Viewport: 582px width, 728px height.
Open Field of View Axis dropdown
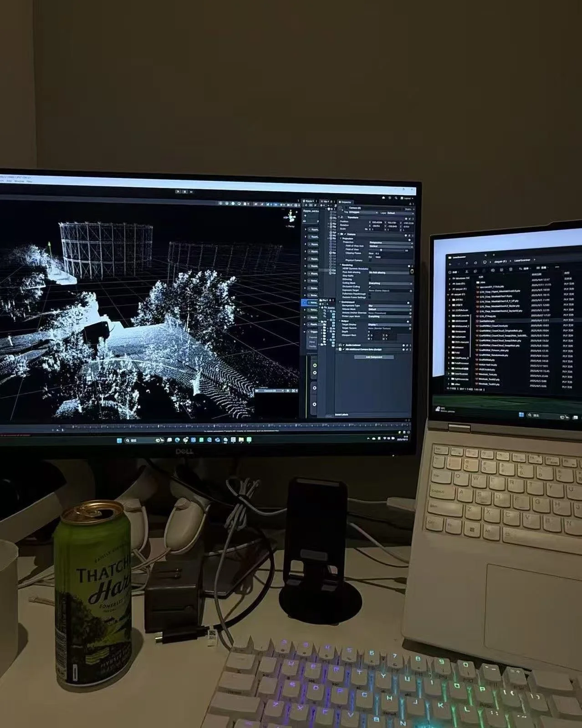tap(391, 246)
